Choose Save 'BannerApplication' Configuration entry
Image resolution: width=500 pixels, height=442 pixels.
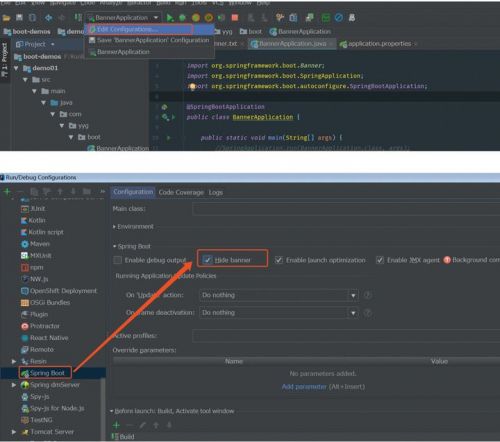149,40
